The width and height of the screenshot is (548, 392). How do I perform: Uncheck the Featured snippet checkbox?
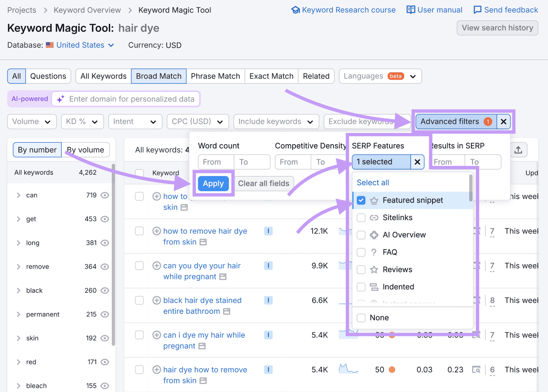[x=361, y=200]
